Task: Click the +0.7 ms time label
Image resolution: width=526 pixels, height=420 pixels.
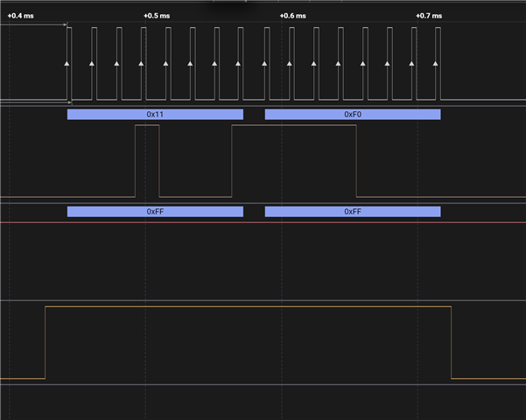Action: click(x=429, y=16)
